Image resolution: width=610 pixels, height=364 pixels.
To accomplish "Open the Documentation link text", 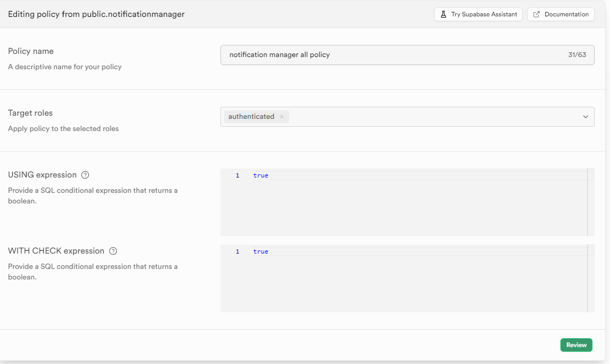I will (566, 14).
